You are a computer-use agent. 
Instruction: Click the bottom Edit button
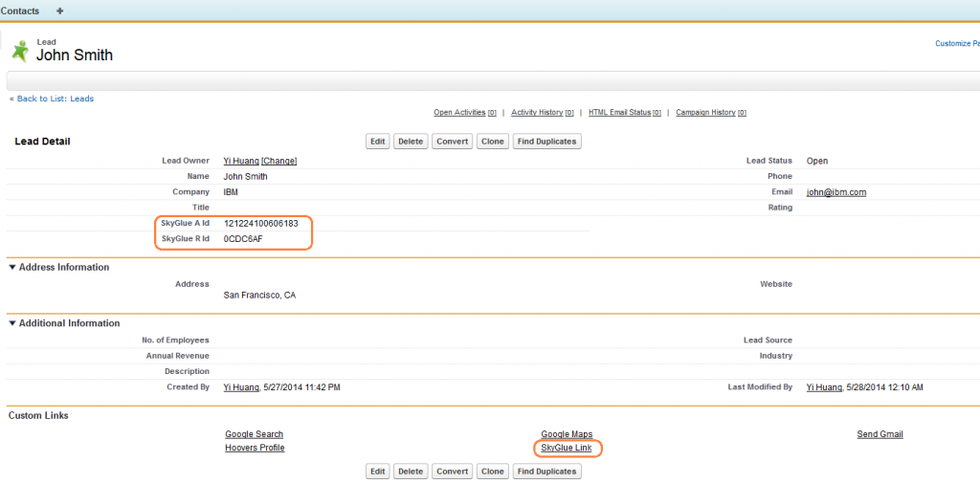[377, 471]
